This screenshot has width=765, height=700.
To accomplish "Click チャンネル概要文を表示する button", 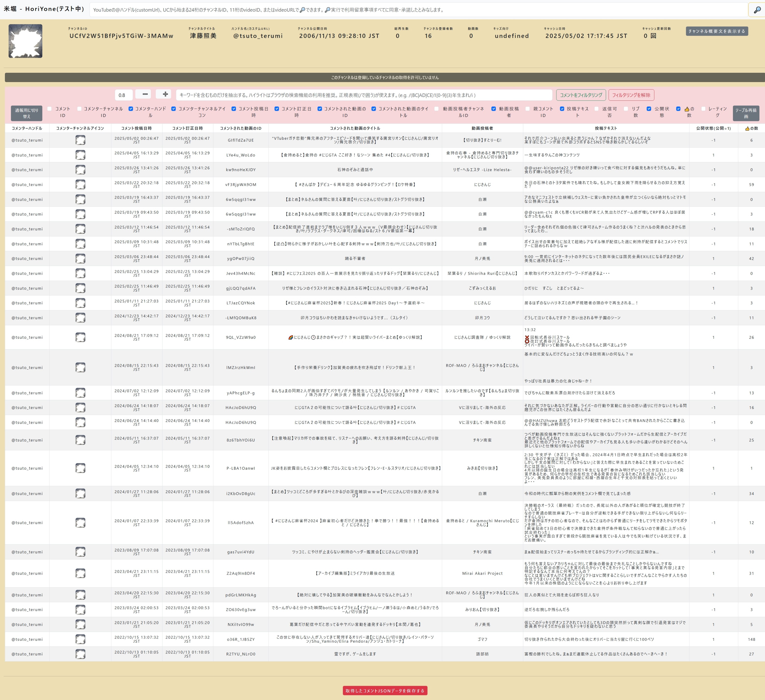I will coord(716,31).
